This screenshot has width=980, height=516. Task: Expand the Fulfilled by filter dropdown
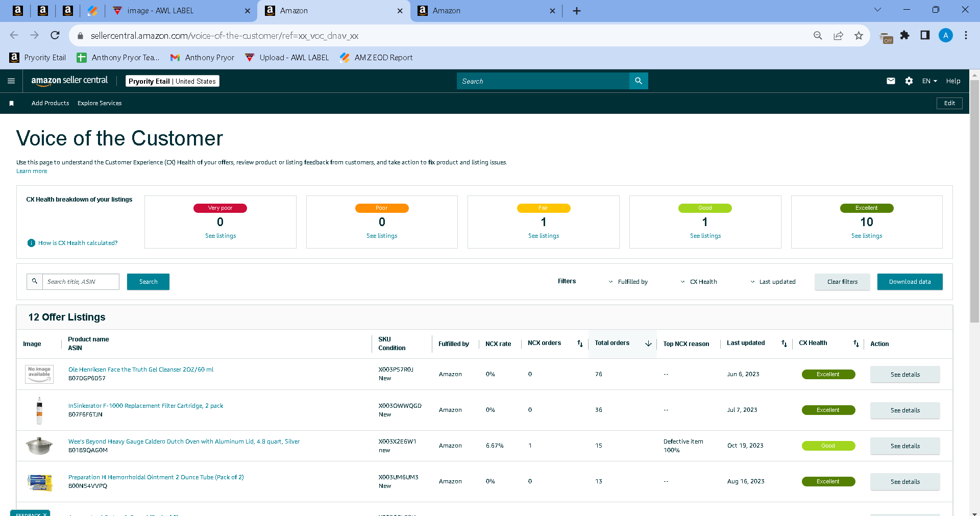(x=628, y=282)
